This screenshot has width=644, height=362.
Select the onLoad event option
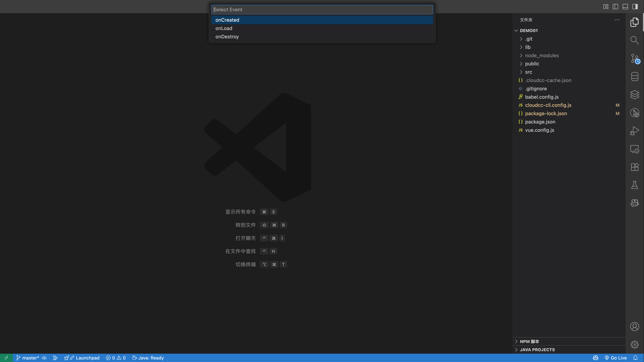pyautogui.click(x=224, y=28)
